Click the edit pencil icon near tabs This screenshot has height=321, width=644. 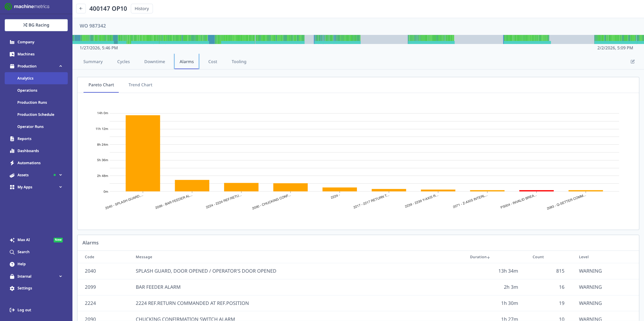tap(633, 61)
